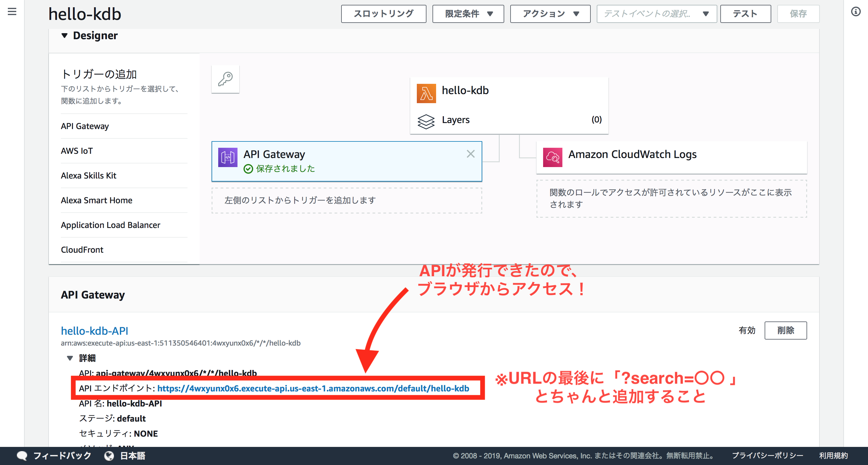868x465 pixels.
Task: Open the hamburger navigation menu
Action: 12,12
